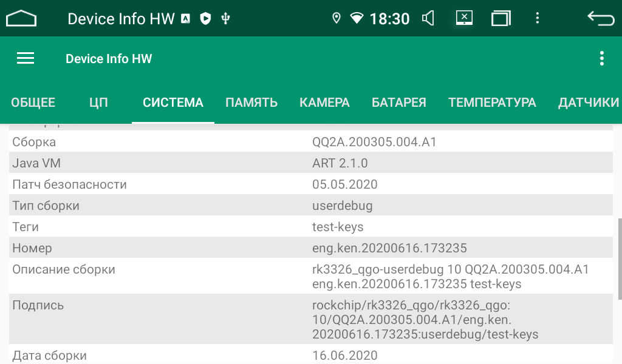Tap the shield play protect icon
Image resolution: width=622 pixels, height=364 pixels.
[205, 18]
